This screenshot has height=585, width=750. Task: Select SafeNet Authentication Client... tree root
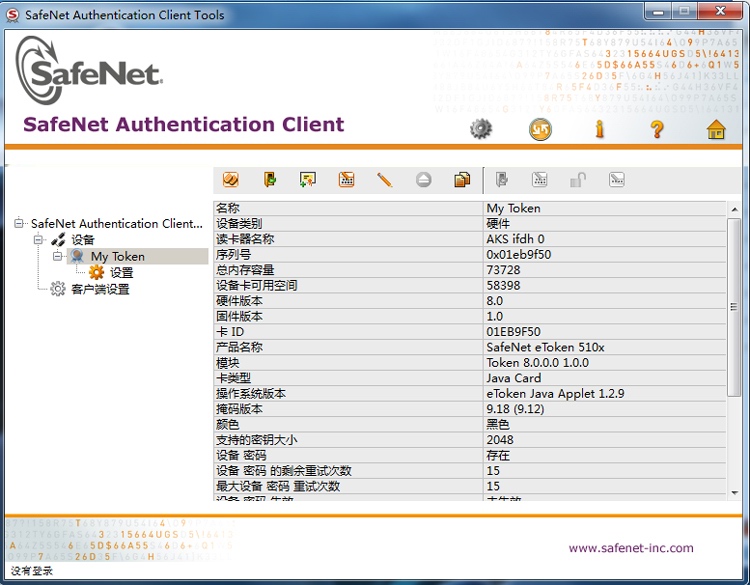click(117, 223)
